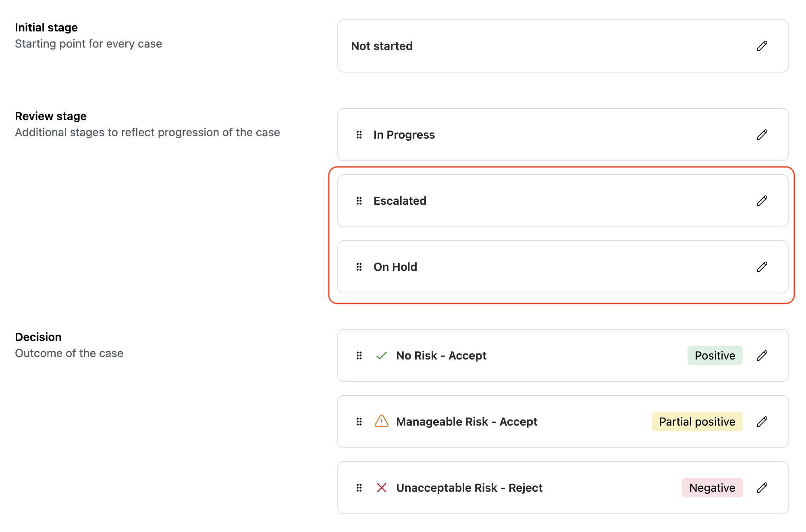This screenshot has height=532, width=806.
Task: Click the red X on Unacceptable Risk - Reject
Action: pyautogui.click(x=381, y=488)
